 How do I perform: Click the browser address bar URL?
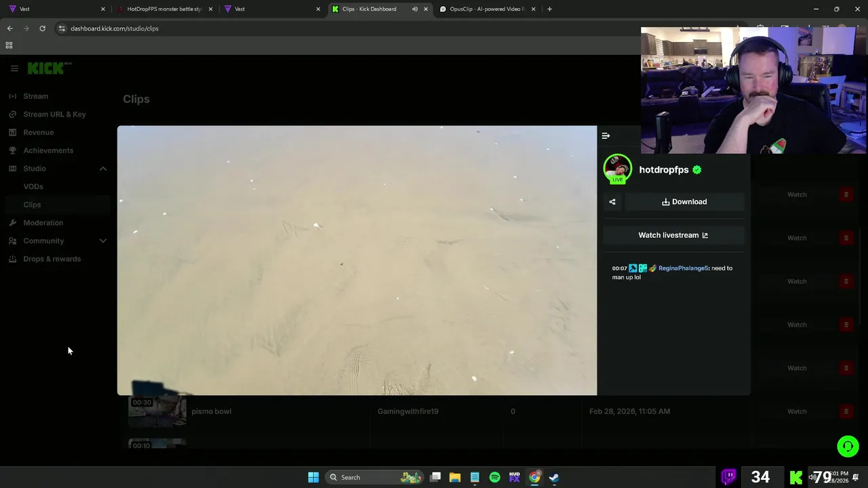click(115, 28)
